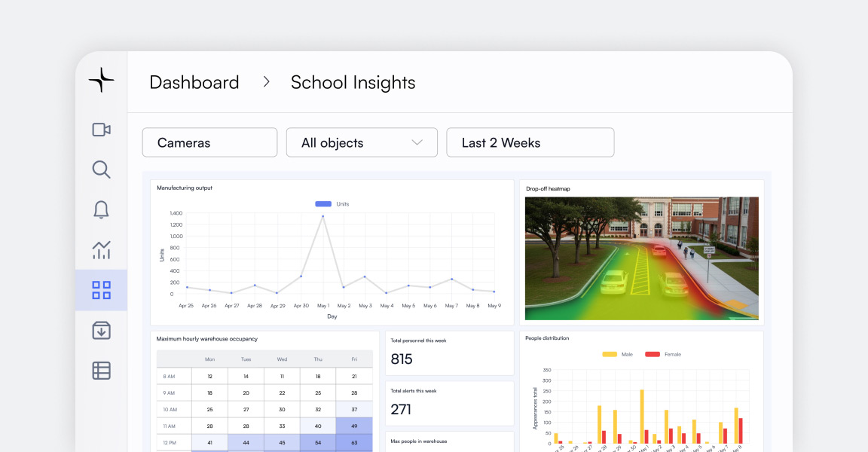The height and width of the screenshot is (452, 868).
Task: Click the Friday 12 PM occupancy cell
Action: pyautogui.click(x=354, y=443)
